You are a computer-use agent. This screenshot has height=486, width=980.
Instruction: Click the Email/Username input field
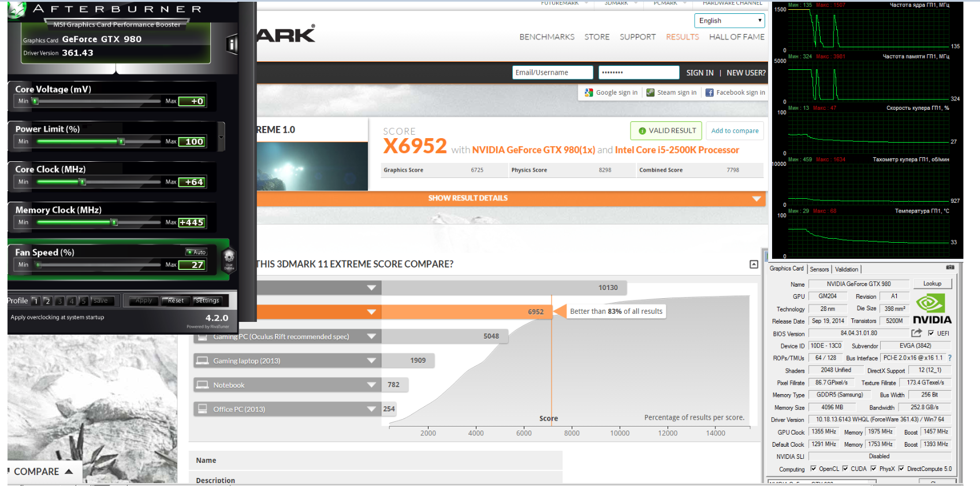(x=552, y=72)
